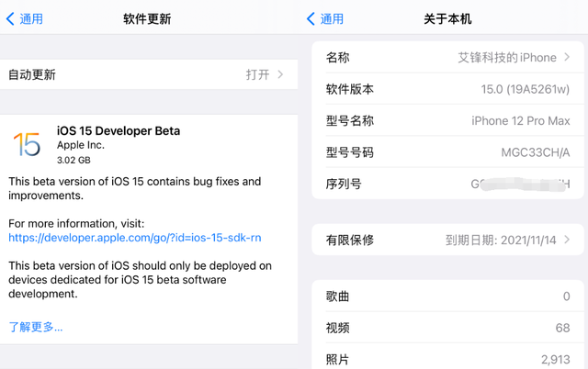Tap the 歌曲 songs count row
Viewport: 588px width, 369px height.
tap(448, 296)
